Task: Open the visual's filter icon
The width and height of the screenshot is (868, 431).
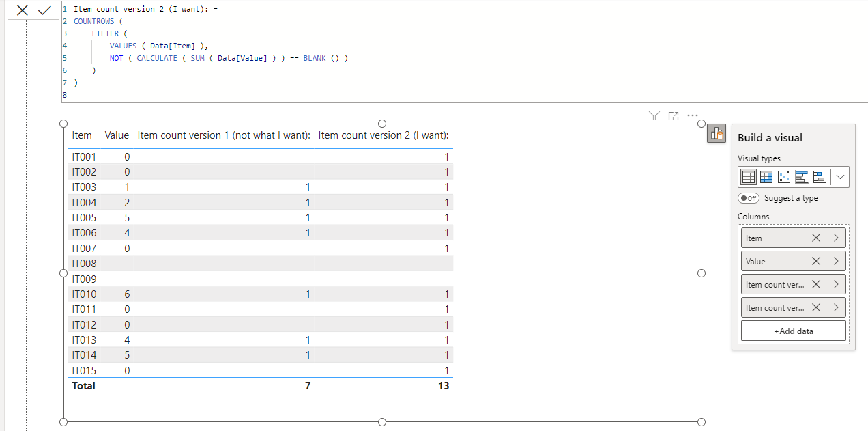Action: click(654, 115)
